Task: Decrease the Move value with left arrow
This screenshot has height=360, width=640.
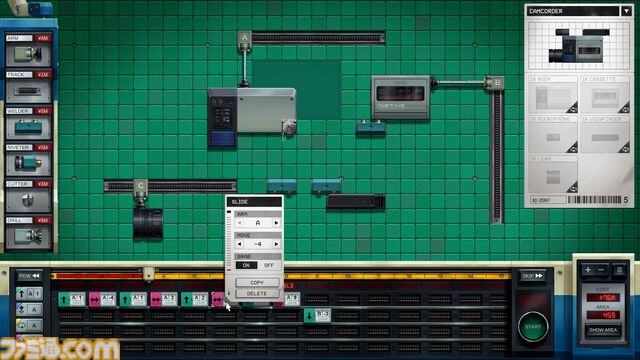Action: point(240,244)
